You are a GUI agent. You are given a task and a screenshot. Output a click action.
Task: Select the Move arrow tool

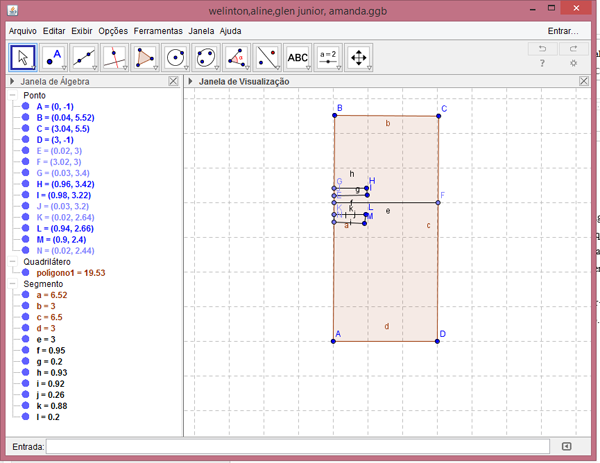click(24, 57)
